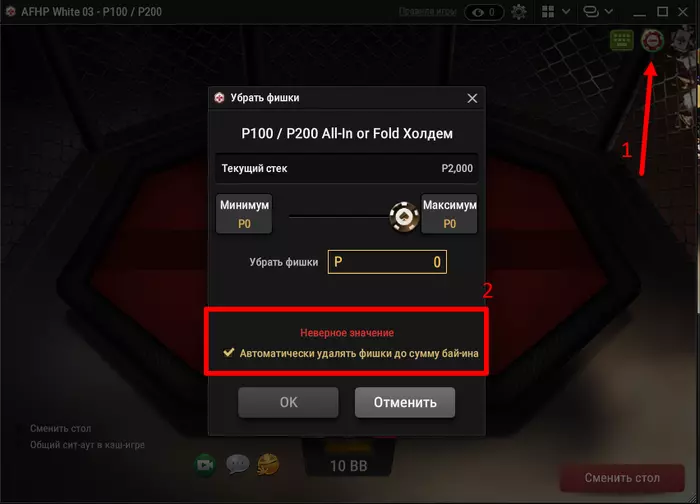
Task: Toggle Сменить стол option at bottom left
Action: [61, 428]
